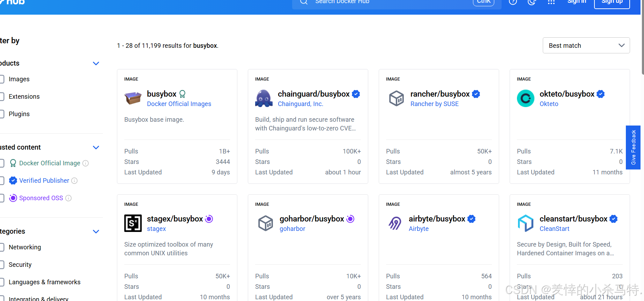644x301 pixels.
Task: Check the Languages & frameworks checkbox
Action: [2, 282]
